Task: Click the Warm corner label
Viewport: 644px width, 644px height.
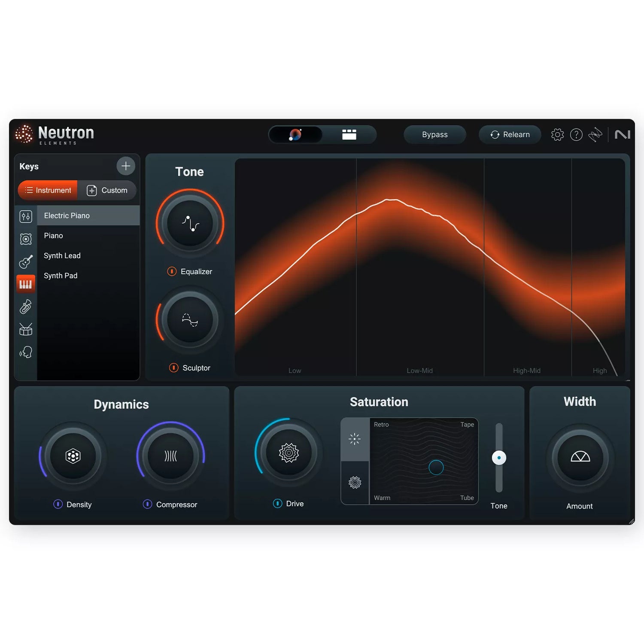Action: click(x=382, y=498)
